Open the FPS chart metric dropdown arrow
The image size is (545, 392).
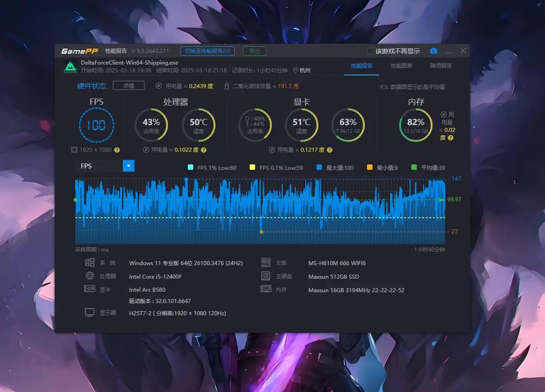pyautogui.click(x=128, y=166)
